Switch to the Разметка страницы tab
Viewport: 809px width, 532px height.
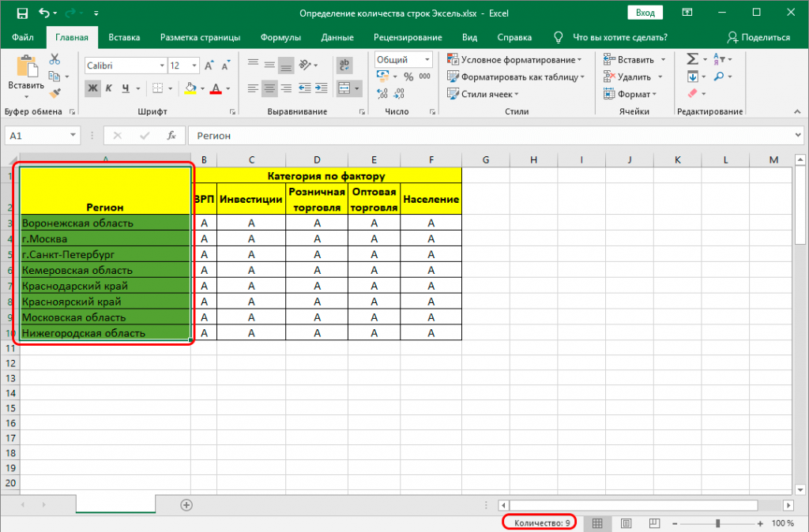tap(200, 37)
